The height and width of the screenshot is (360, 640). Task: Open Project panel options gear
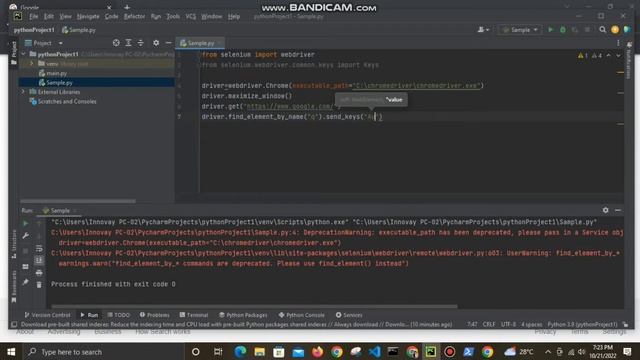pyautogui.click(x=156, y=43)
